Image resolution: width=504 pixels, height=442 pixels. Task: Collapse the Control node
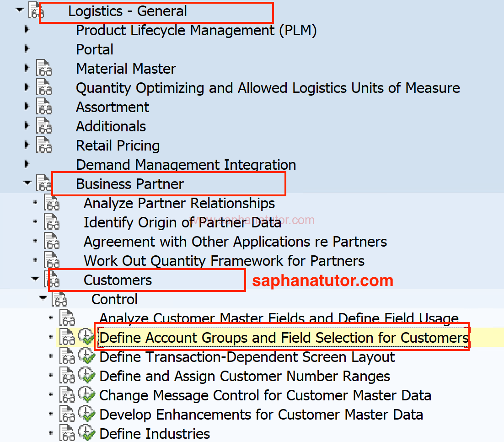[x=43, y=298]
